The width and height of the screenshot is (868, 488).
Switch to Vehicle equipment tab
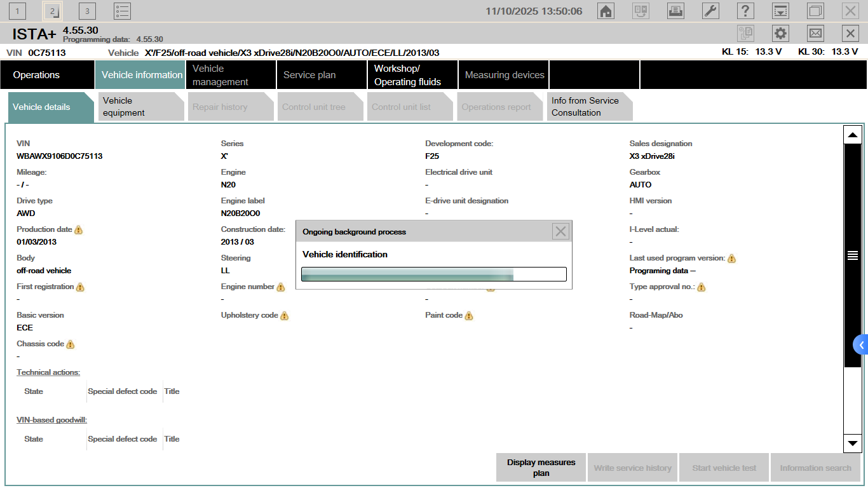click(x=140, y=107)
